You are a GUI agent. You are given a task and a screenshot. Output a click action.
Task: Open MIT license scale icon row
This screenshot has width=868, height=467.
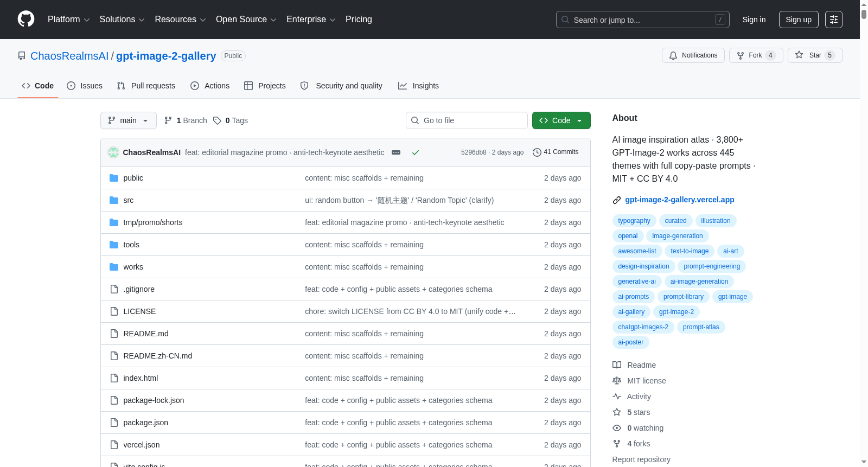[639, 381]
